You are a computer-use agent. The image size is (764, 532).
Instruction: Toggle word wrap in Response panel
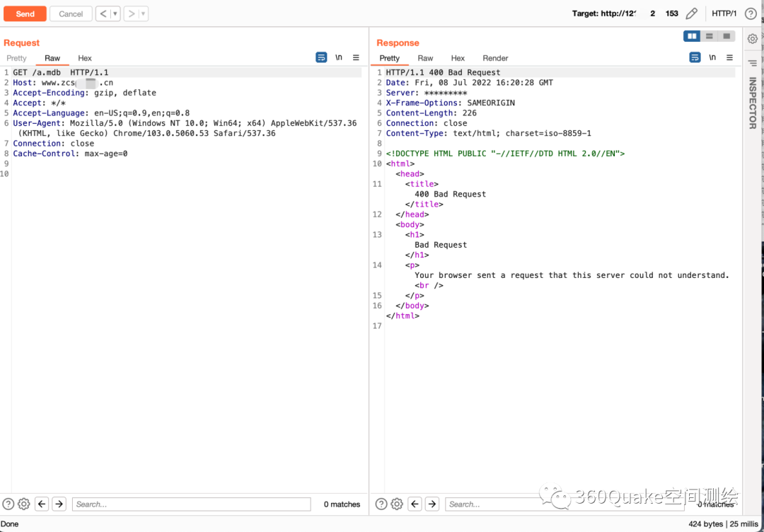pyautogui.click(x=695, y=57)
